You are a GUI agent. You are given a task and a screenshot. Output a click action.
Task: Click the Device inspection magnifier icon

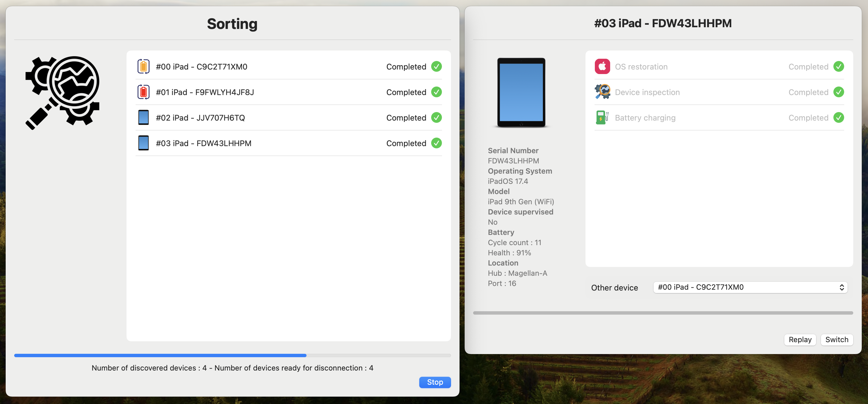pos(602,92)
